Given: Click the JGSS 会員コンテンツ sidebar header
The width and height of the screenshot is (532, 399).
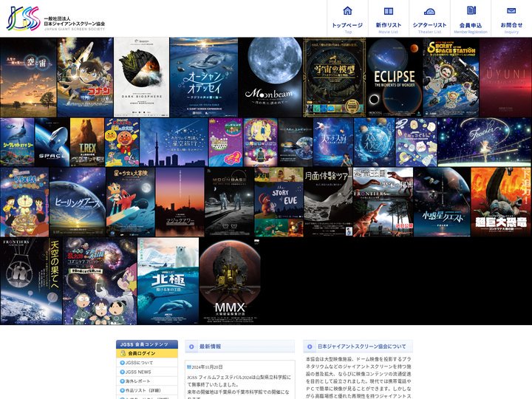Looking at the screenshot, I should [147, 344].
